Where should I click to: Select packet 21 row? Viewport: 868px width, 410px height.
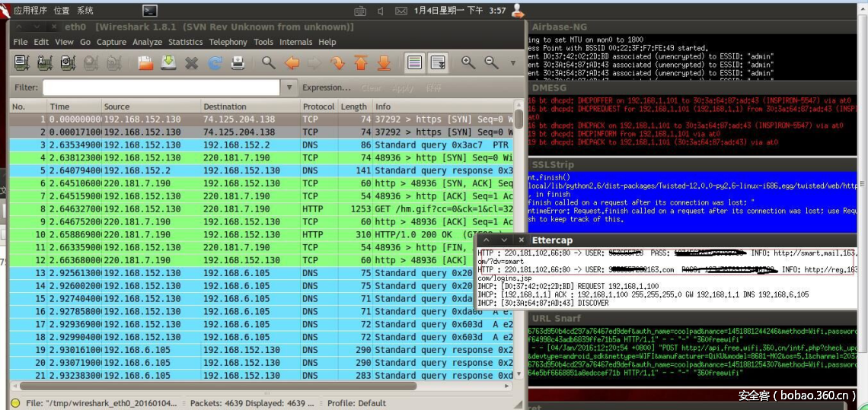coord(261,375)
